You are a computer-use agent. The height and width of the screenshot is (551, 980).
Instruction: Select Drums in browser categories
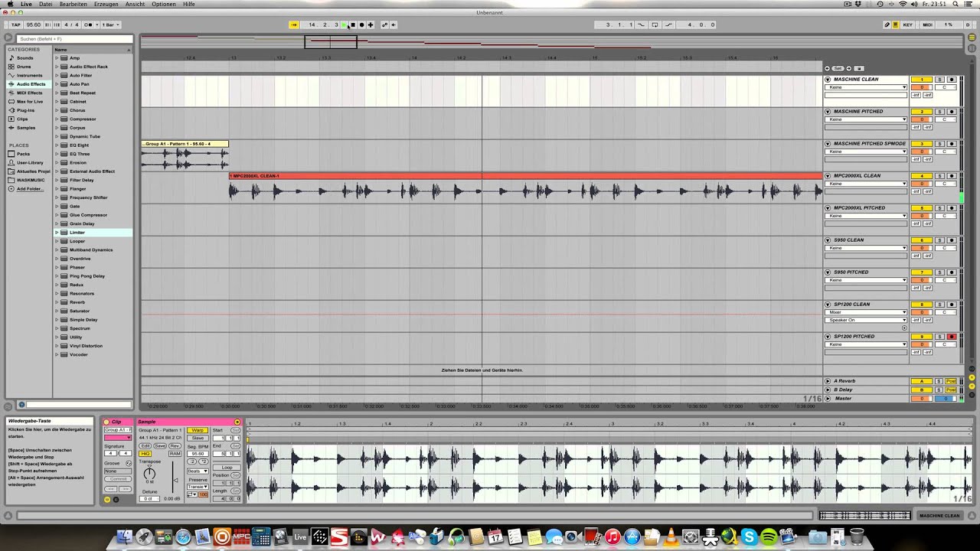[x=24, y=67]
